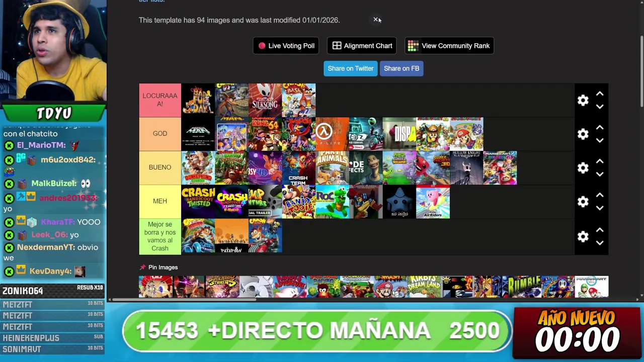
Task: Select Crash Bandicoot Twisted thumbnail
Action: click(198, 201)
